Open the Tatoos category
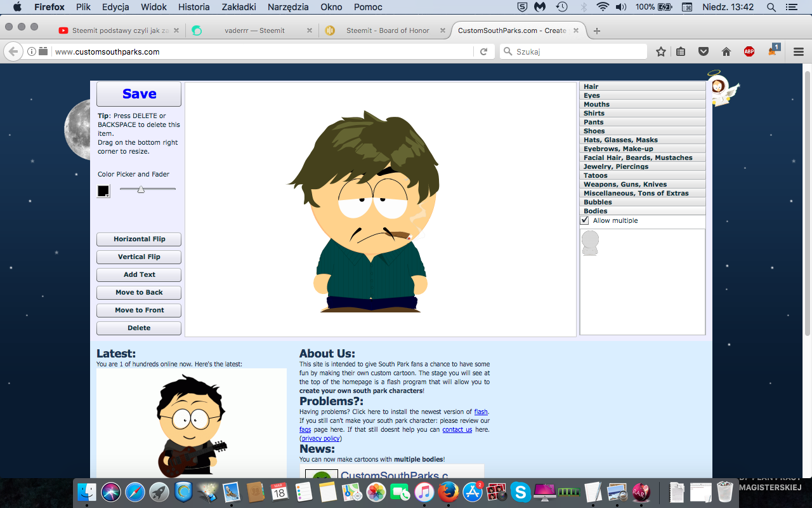The height and width of the screenshot is (508, 812). point(643,175)
